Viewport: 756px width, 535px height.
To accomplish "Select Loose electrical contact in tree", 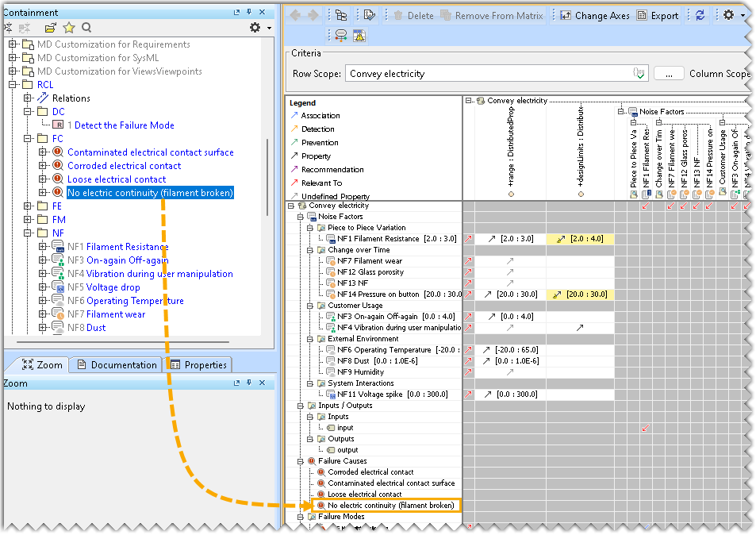I will [x=117, y=179].
